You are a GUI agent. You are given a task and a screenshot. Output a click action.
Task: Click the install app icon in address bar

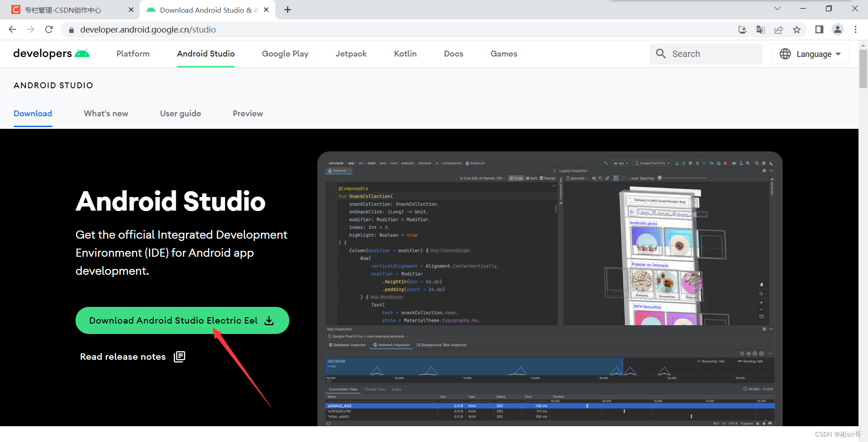pos(742,30)
